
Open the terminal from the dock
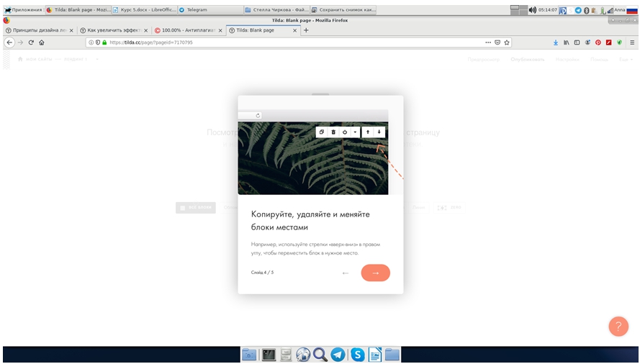[268, 354]
